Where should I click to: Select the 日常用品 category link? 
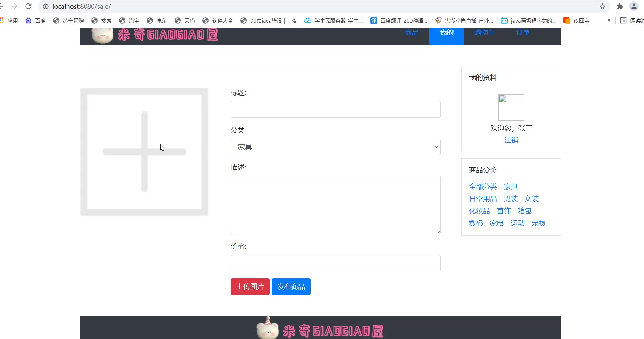[483, 199]
